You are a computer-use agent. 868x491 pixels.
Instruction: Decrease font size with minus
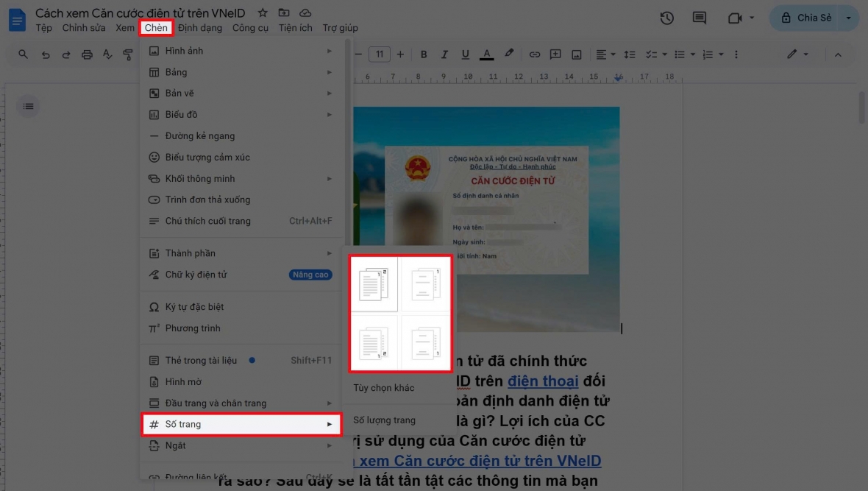358,54
